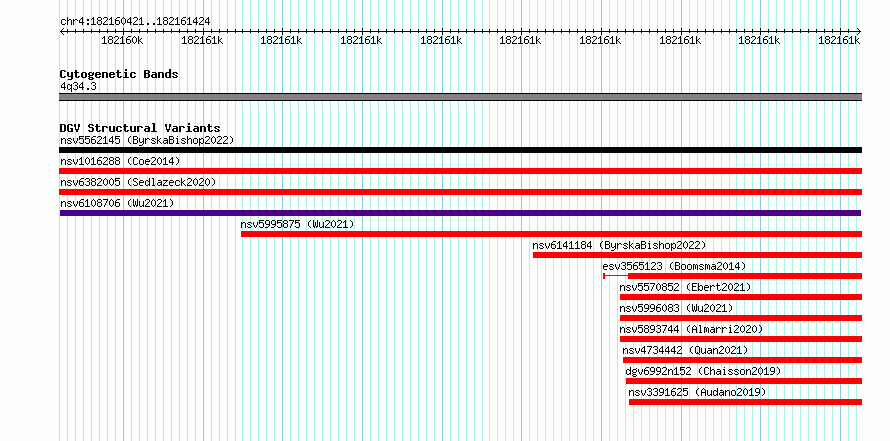Viewport: 890px width, 441px height.
Task: Open nsv3391625 (Audano2019) variant label
Action: (x=697, y=392)
